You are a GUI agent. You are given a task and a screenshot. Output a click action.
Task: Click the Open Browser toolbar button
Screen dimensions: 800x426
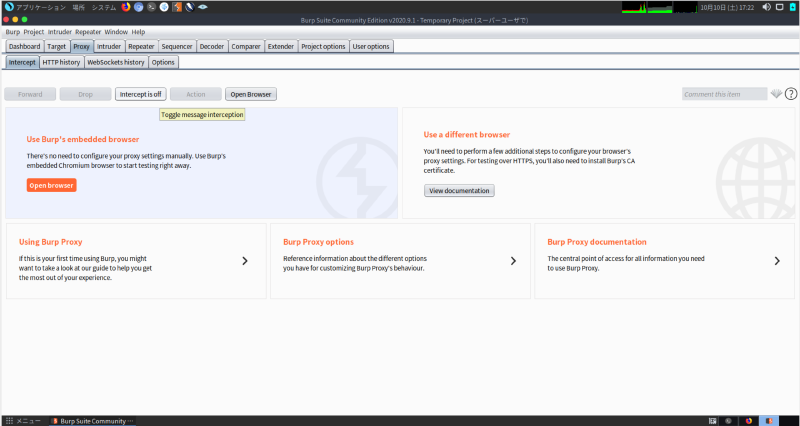pyautogui.click(x=250, y=94)
